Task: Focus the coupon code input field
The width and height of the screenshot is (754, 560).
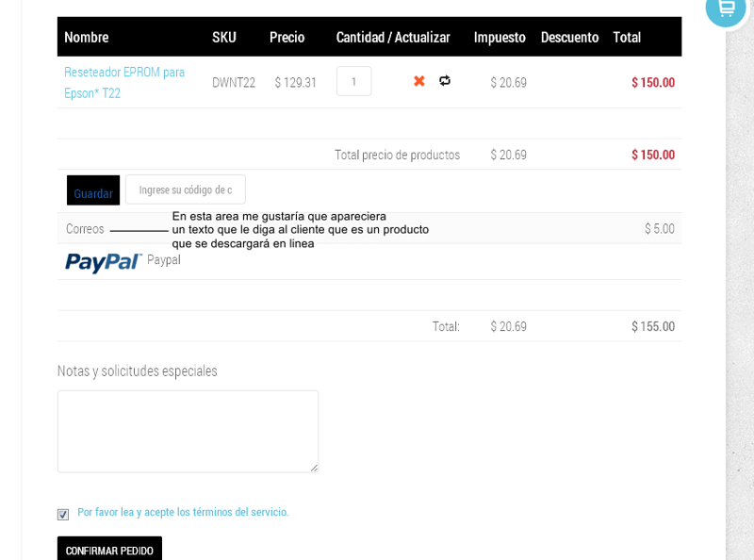Action: coord(186,189)
